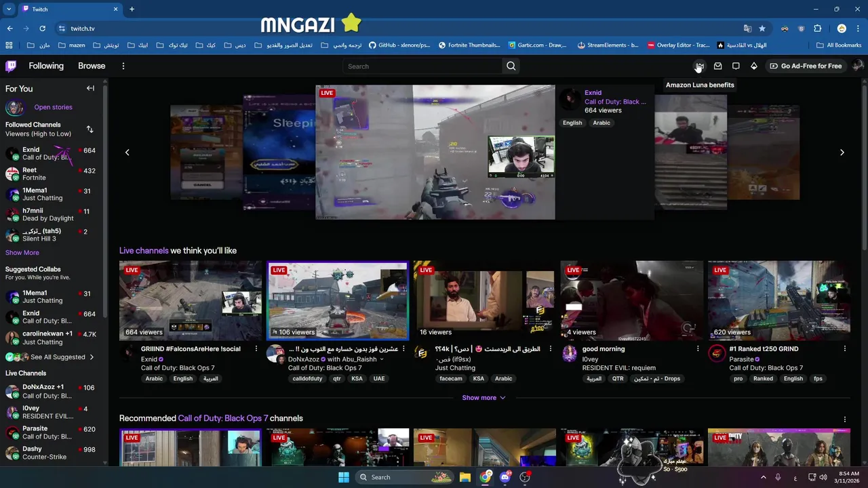Expand Show more live channels

[484, 397]
